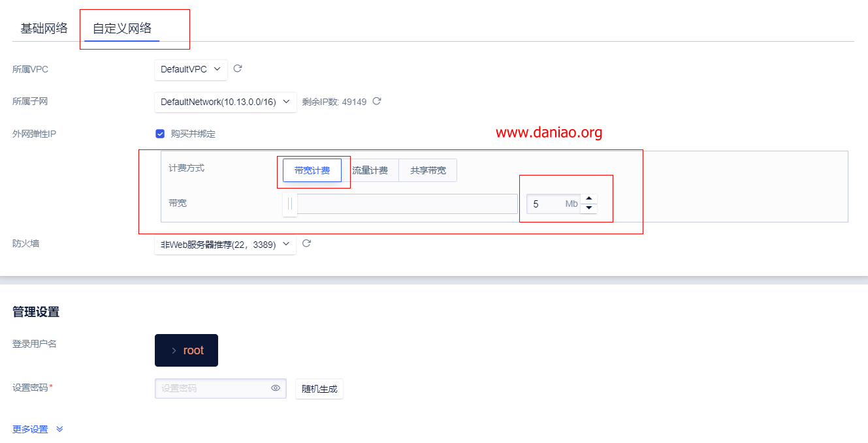Image resolution: width=868 pixels, height=443 pixels.
Task: Choose 带宽计费 billing method
Action: pos(312,170)
